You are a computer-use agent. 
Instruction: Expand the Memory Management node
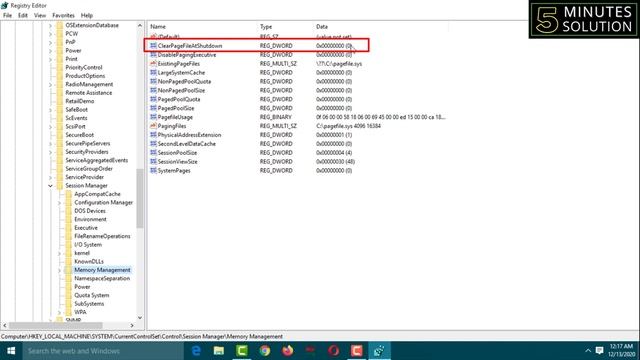pos(60,270)
